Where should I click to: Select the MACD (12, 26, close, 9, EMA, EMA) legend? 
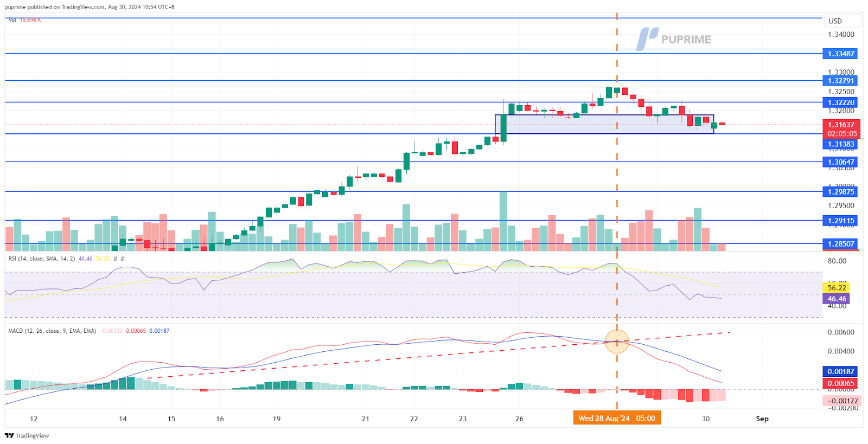[x=52, y=331]
